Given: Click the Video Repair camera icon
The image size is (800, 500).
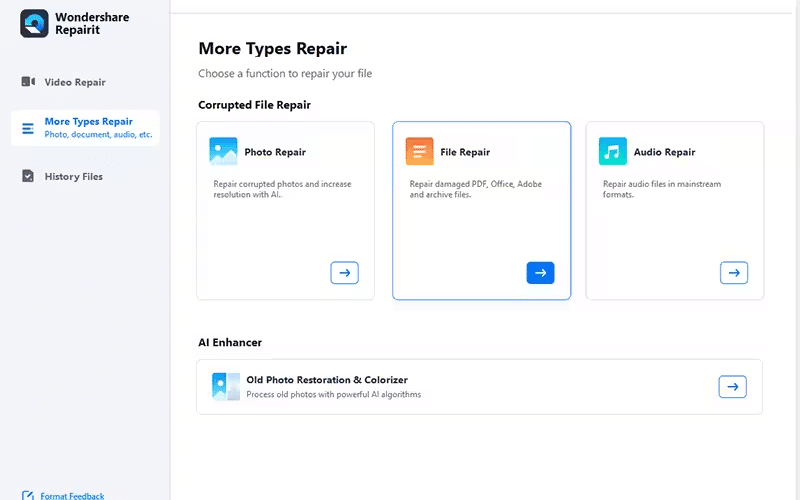Looking at the screenshot, I should tap(27, 82).
